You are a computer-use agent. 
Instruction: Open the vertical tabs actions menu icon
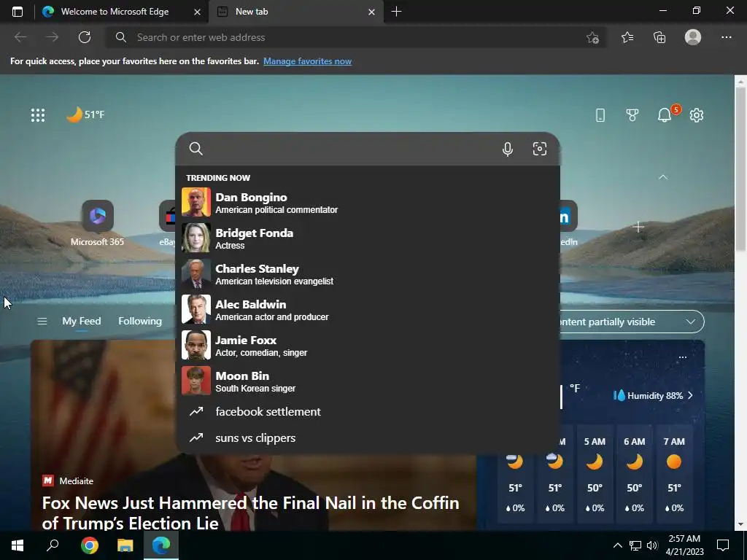tap(18, 12)
